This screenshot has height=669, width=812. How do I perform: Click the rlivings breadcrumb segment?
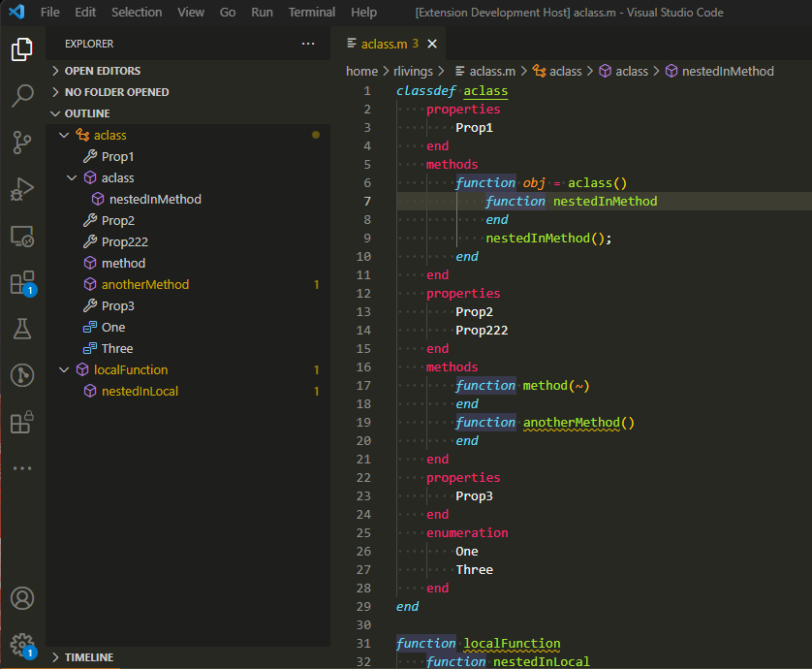click(x=413, y=71)
